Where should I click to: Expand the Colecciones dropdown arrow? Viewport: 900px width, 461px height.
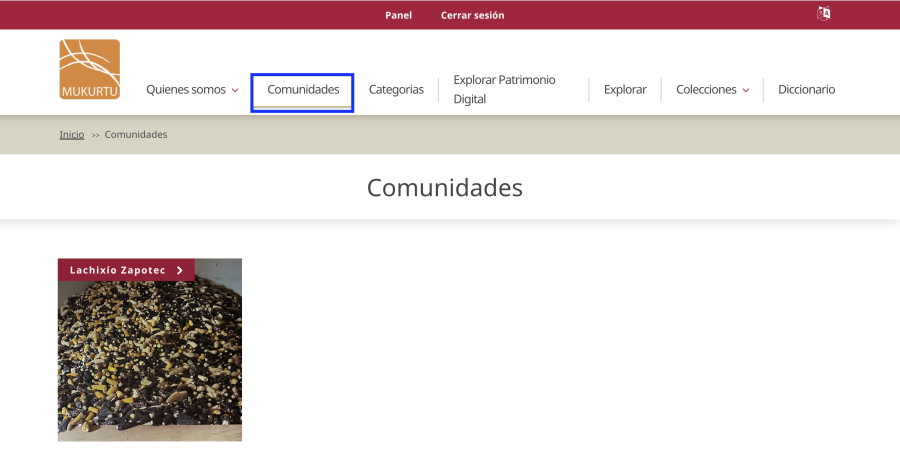(746, 90)
